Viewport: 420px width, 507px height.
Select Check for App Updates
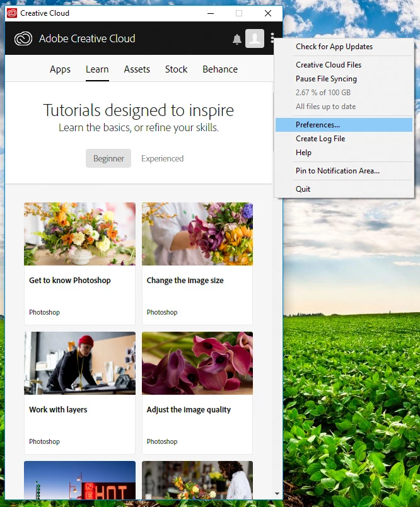click(344, 47)
